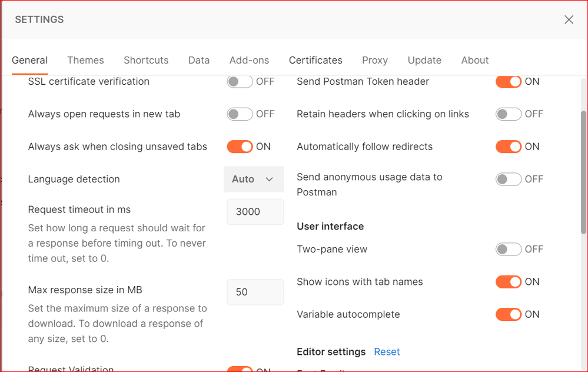Viewport: 588px width, 372px height.
Task: Click the Two-pane view label
Action: (x=332, y=250)
